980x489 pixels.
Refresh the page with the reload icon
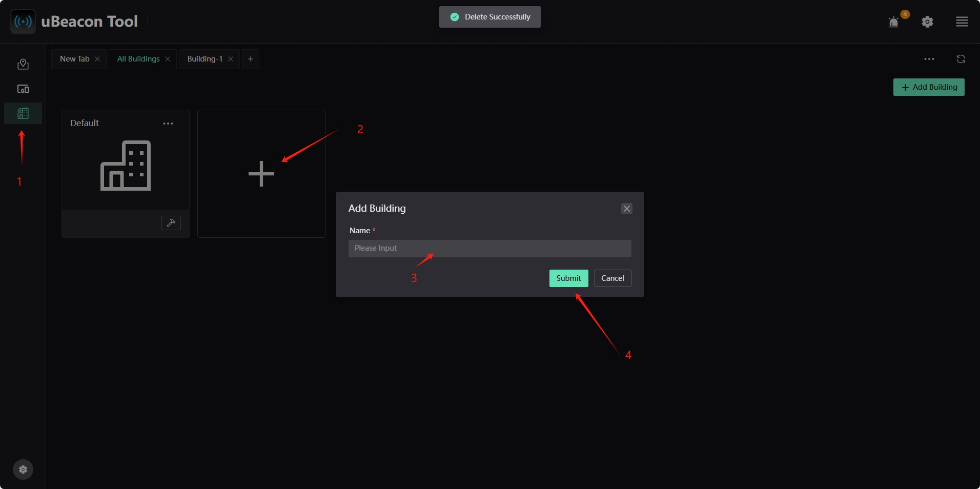point(961,59)
